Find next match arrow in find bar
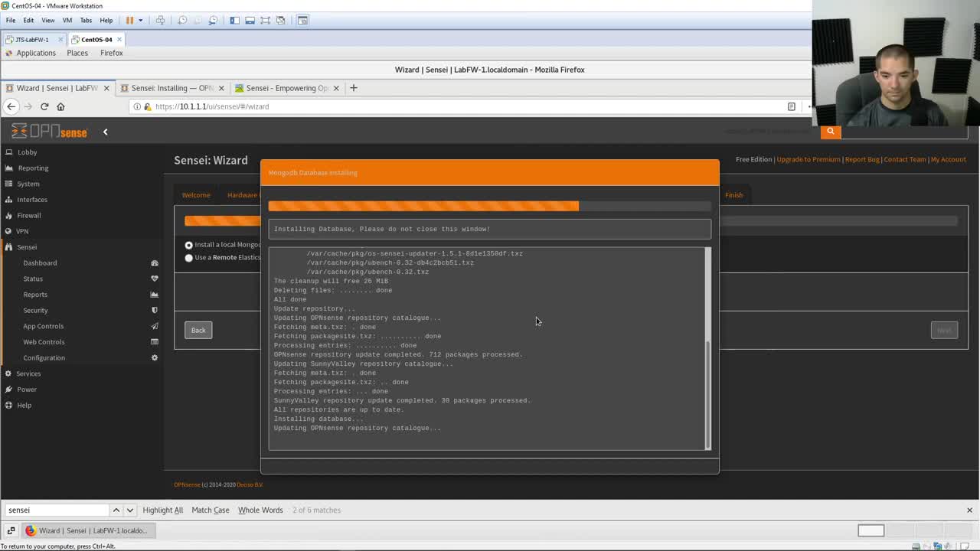The image size is (980, 551). click(129, 510)
